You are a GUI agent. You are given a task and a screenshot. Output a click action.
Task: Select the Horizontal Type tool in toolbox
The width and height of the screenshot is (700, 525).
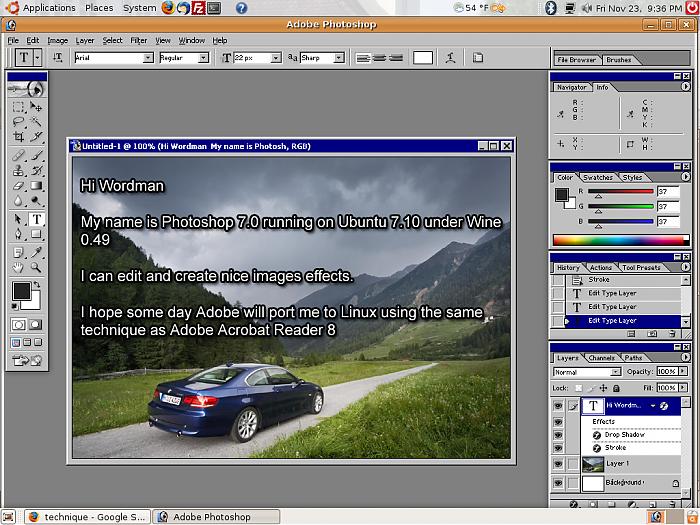coord(37,219)
